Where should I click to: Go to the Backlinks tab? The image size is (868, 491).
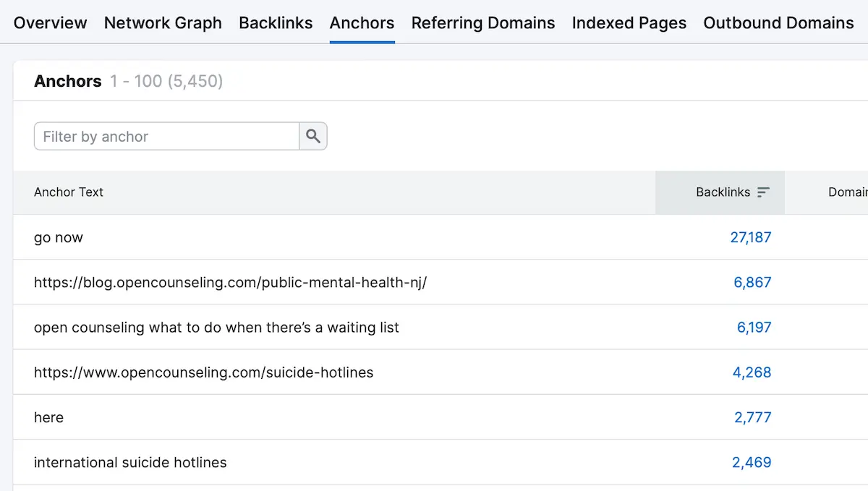coord(276,23)
